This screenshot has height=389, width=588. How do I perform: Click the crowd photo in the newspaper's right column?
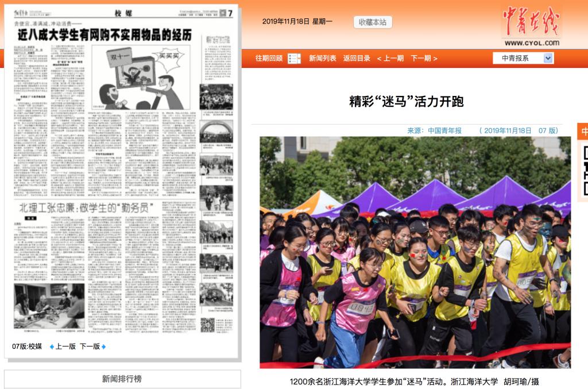pos(216,97)
